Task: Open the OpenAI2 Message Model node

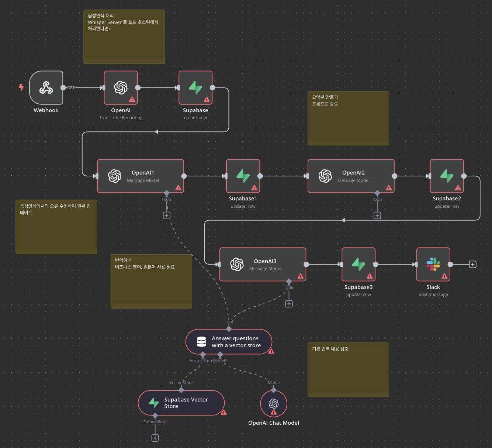Action: tap(351, 176)
